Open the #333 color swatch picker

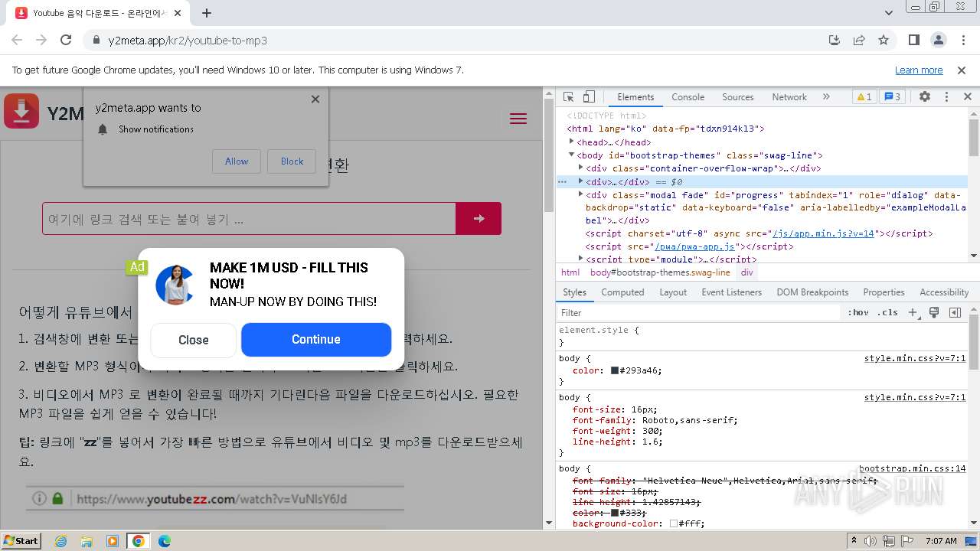[614, 513]
